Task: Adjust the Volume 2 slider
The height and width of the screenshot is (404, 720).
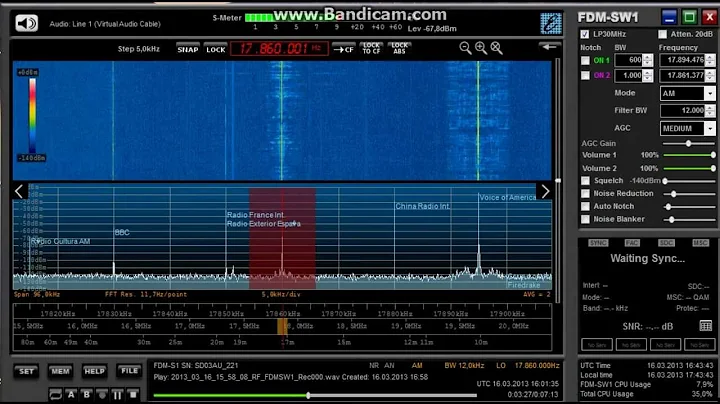Action: (x=688, y=168)
